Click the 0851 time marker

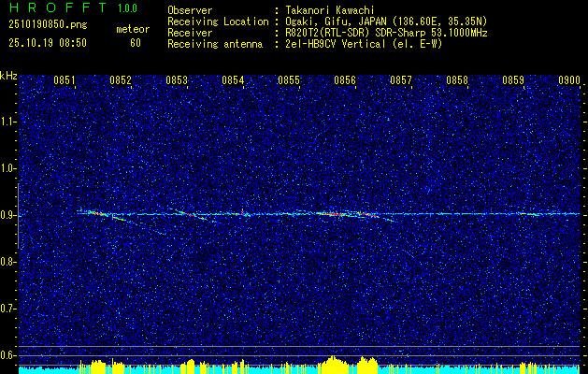point(65,80)
